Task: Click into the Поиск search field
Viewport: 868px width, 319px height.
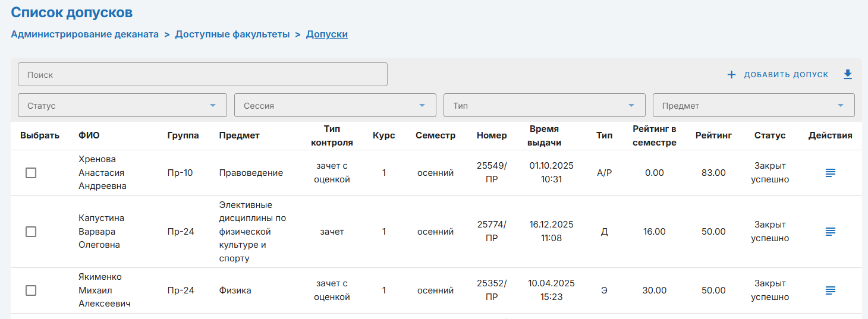Action: click(x=203, y=75)
